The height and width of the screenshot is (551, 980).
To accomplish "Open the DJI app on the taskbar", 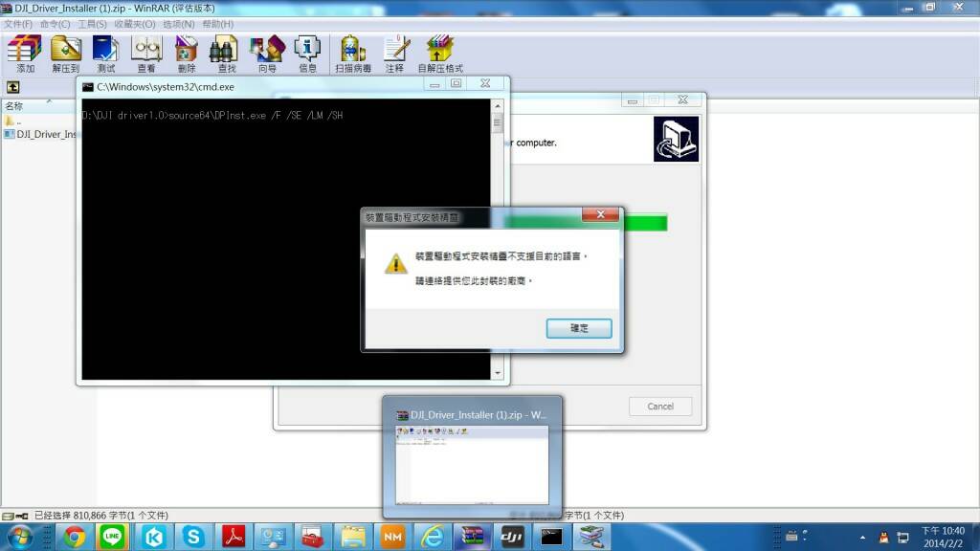I will tap(512, 537).
